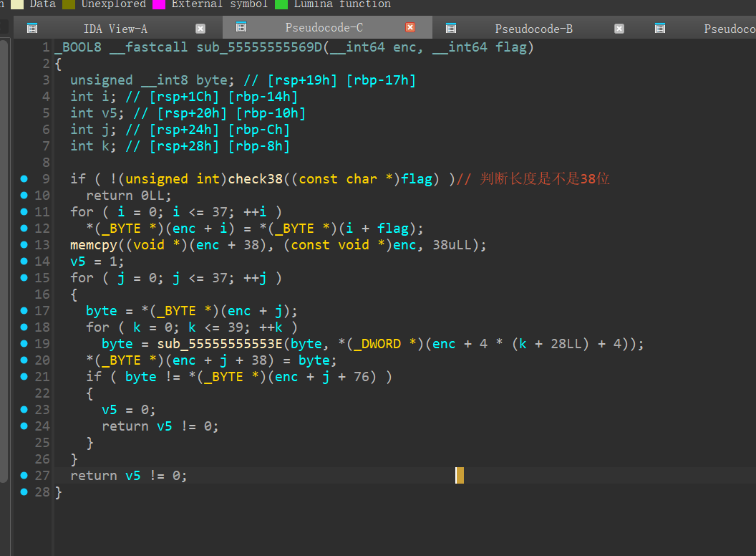Click the IDA View-A tab icon
This screenshot has height=556, width=756.
click(31, 29)
